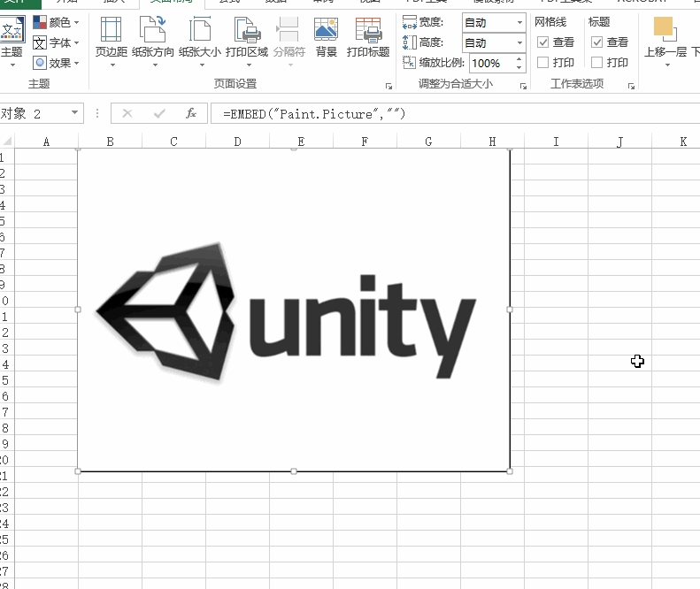Expand the 页边距 dropdown arrow
The height and width of the screenshot is (589, 700).
tap(112, 65)
